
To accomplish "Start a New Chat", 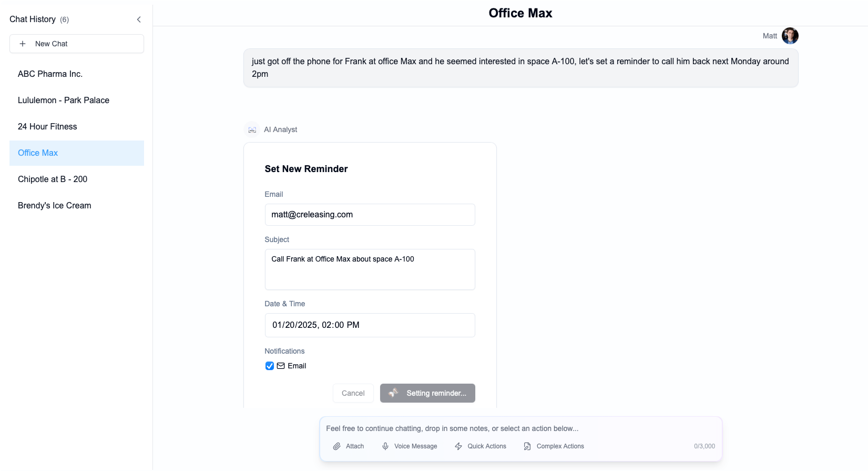I will pyautogui.click(x=77, y=44).
